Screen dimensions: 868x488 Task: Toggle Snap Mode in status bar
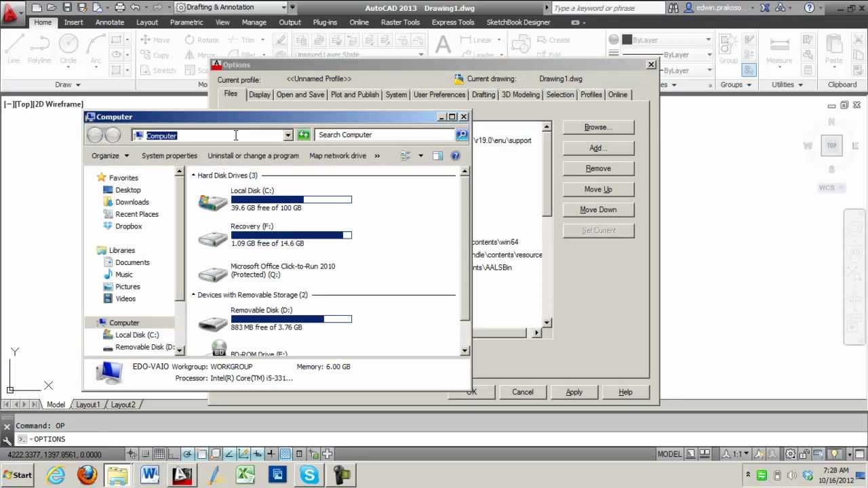click(145, 454)
